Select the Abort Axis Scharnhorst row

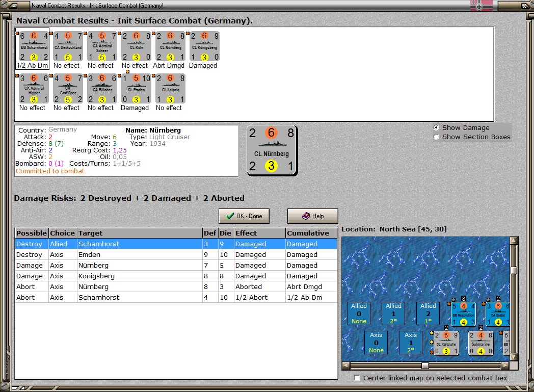176,298
